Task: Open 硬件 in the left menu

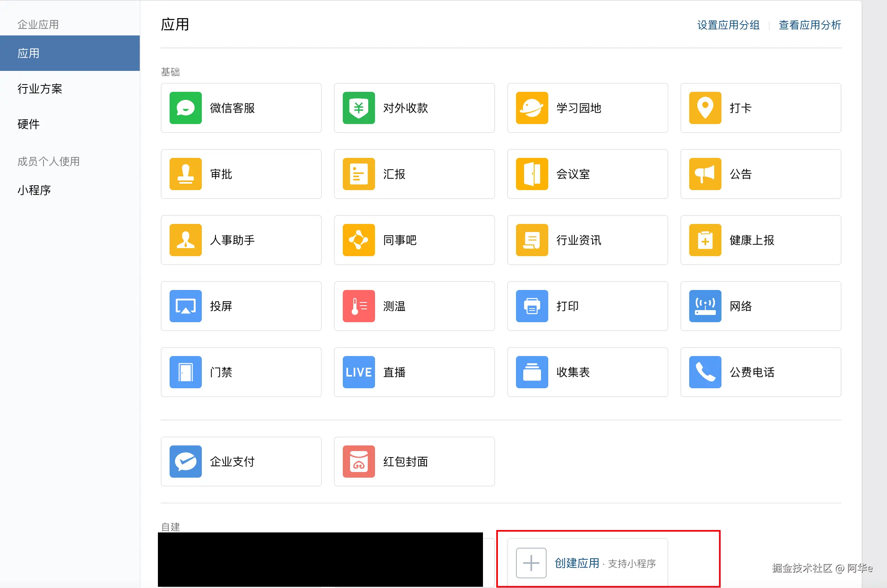Action: click(x=28, y=124)
